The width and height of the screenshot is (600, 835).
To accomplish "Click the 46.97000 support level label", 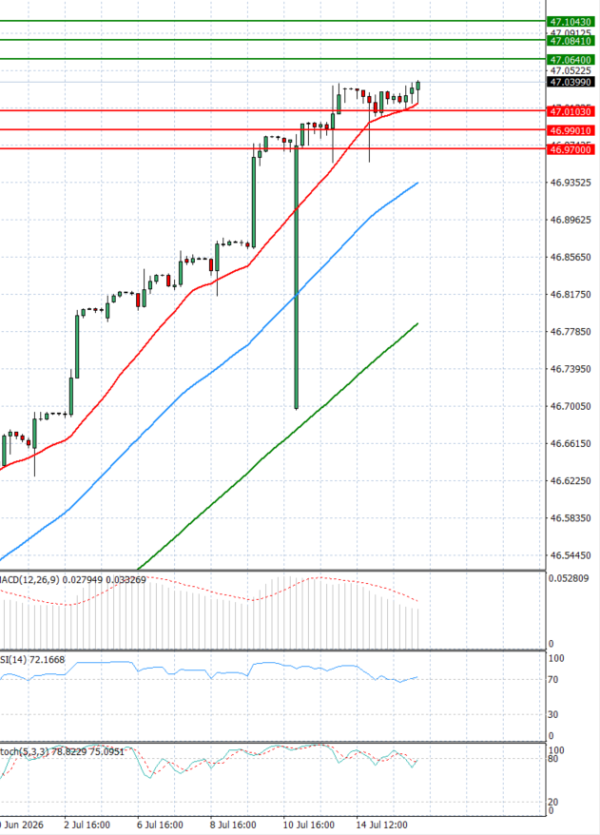I will click(x=570, y=150).
